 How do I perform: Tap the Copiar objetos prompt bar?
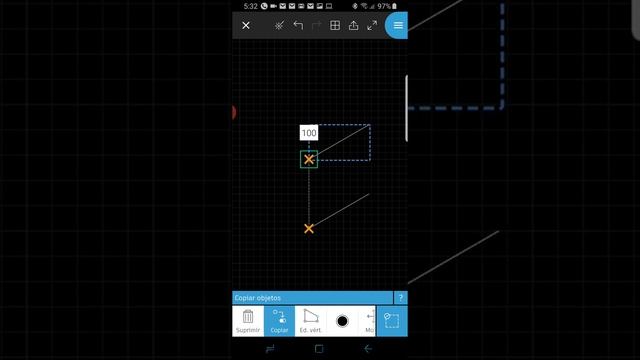[x=313, y=298]
